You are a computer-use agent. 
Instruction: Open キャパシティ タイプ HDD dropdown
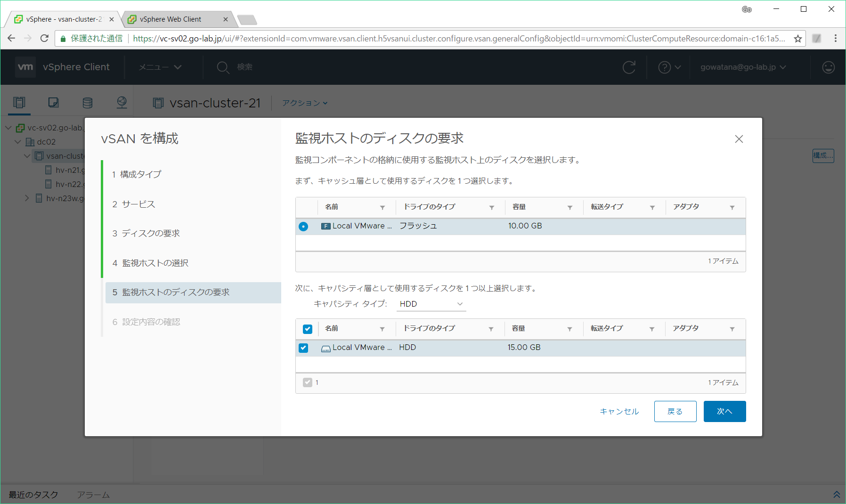click(431, 304)
